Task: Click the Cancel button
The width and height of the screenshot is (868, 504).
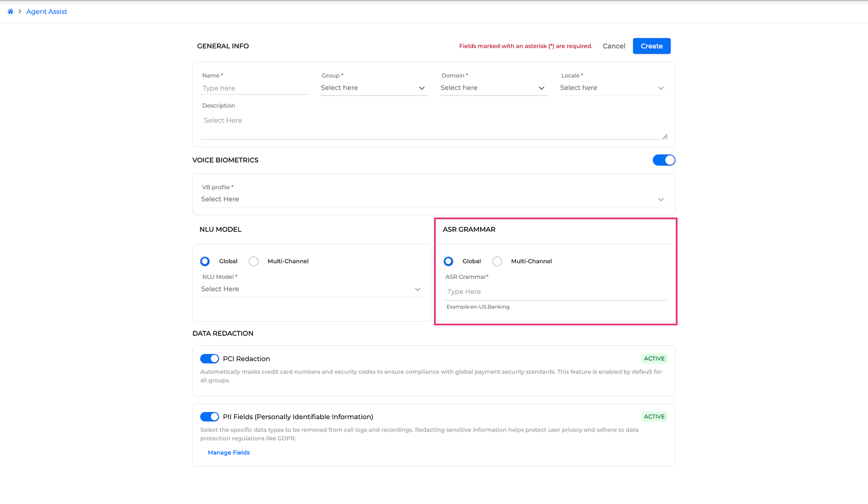Action: click(614, 46)
